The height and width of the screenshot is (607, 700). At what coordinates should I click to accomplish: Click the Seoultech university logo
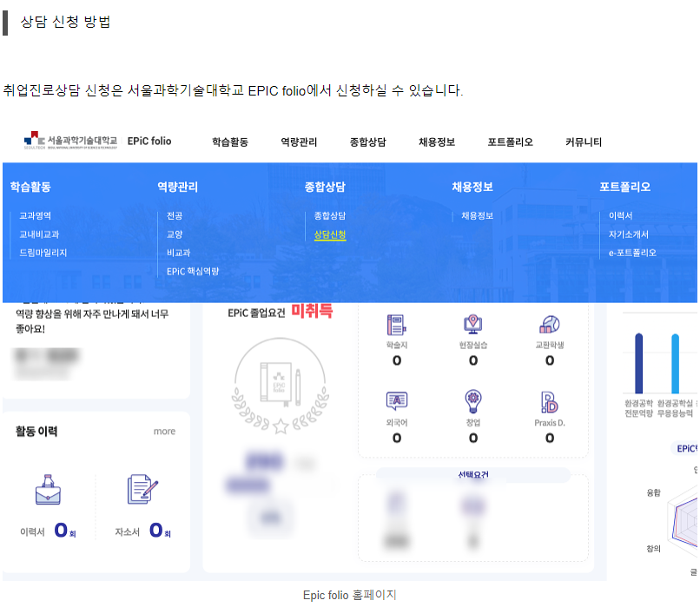pyautogui.click(x=70, y=141)
